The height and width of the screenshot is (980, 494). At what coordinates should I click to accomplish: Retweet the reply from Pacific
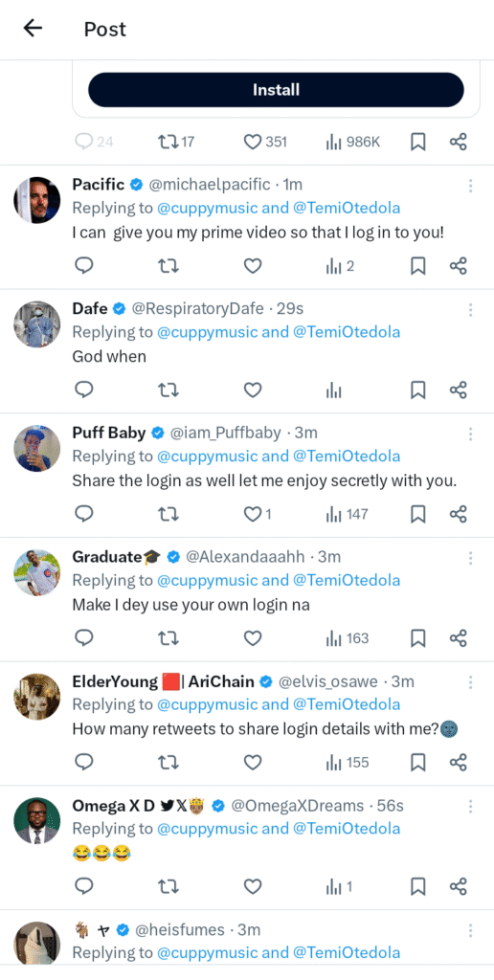coord(168,267)
